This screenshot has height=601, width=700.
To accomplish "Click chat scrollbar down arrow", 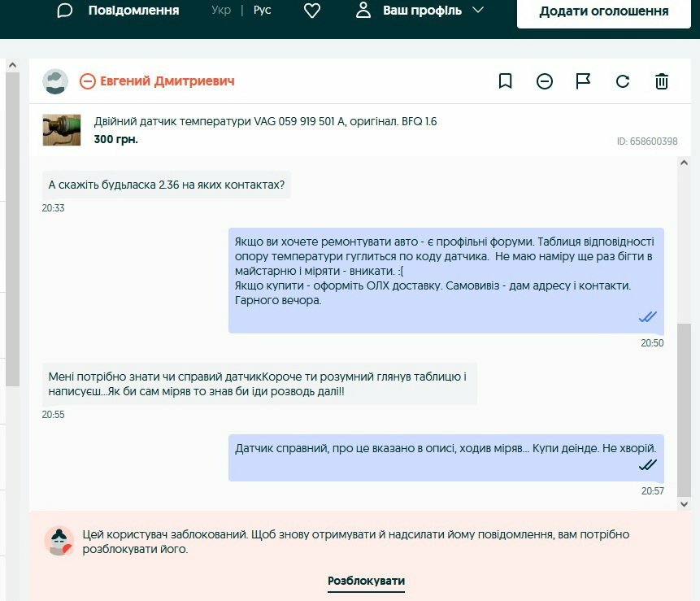I will (684, 504).
